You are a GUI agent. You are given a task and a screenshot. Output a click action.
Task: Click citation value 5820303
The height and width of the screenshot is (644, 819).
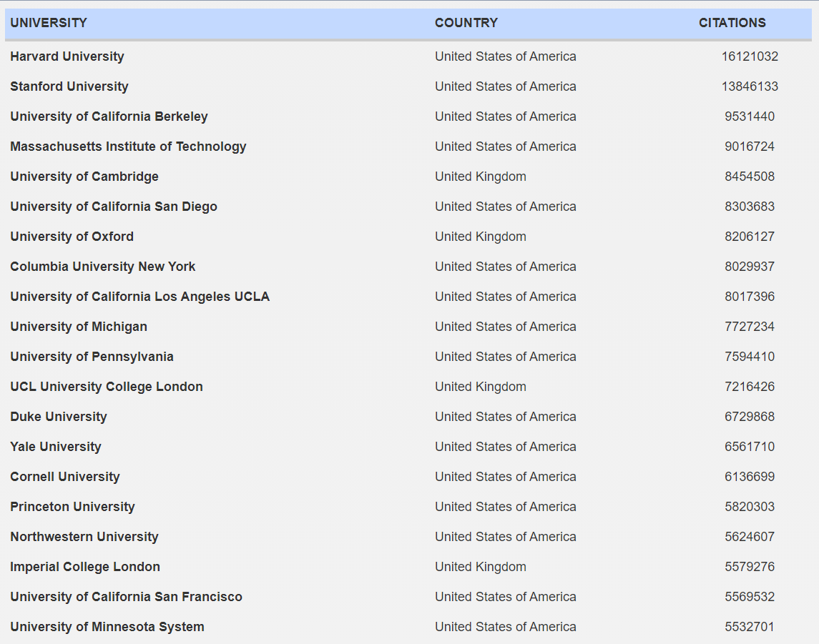[x=750, y=507]
